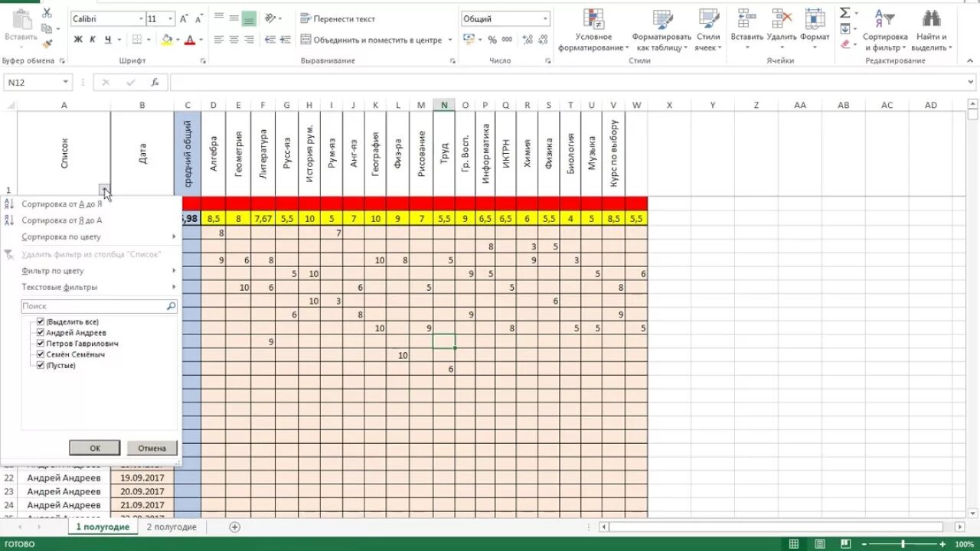Uncheck Петров Гаврилович in filter list
Image resolution: width=980 pixels, height=551 pixels.
[x=41, y=344]
